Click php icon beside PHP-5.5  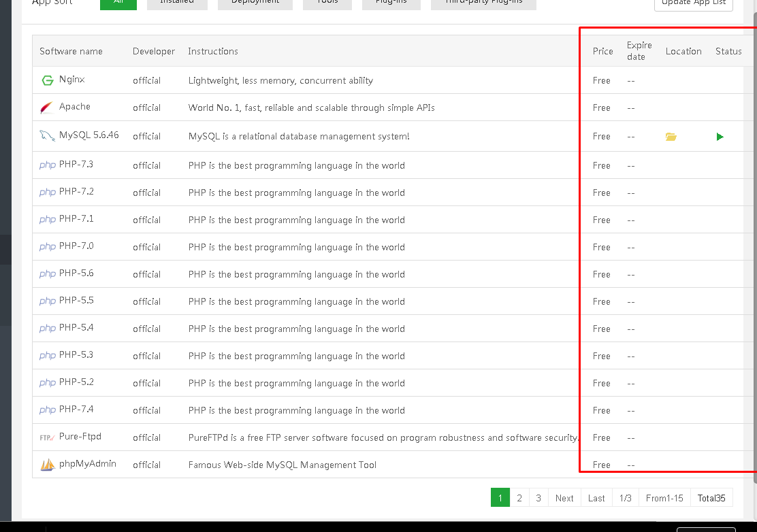[48, 301]
